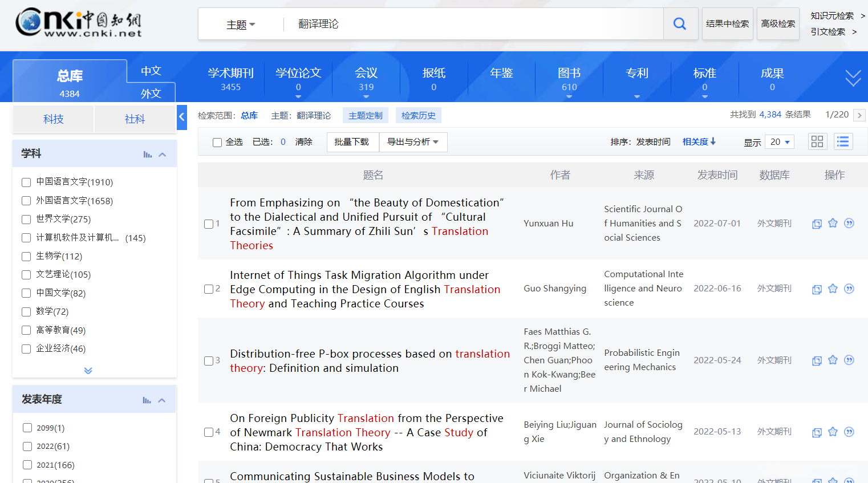Collapse the left sidebar with arrow handle
This screenshot has height=483, width=868.
(182, 117)
